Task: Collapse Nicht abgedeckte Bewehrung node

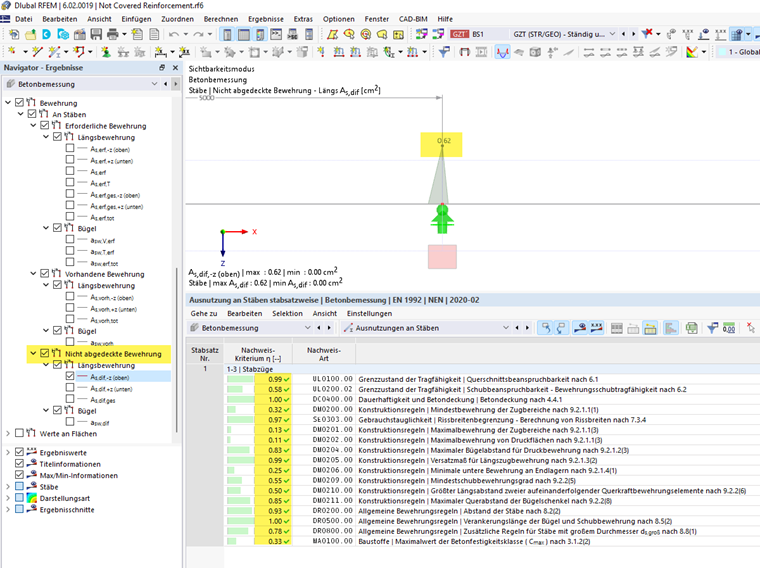Action: click(33, 353)
